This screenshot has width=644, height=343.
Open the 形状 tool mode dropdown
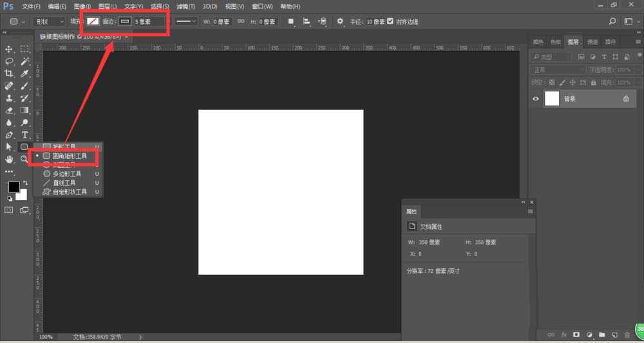pyautogui.click(x=49, y=21)
